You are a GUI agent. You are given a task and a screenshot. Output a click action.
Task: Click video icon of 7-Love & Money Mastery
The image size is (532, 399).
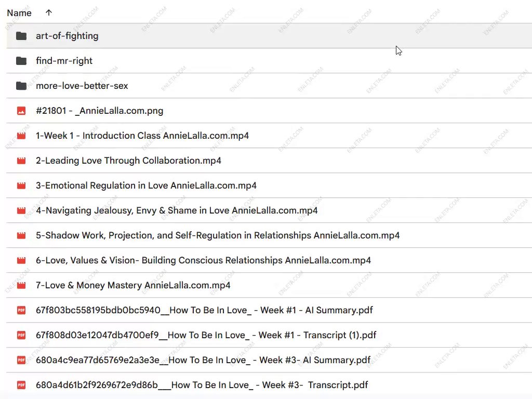(x=21, y=285)
